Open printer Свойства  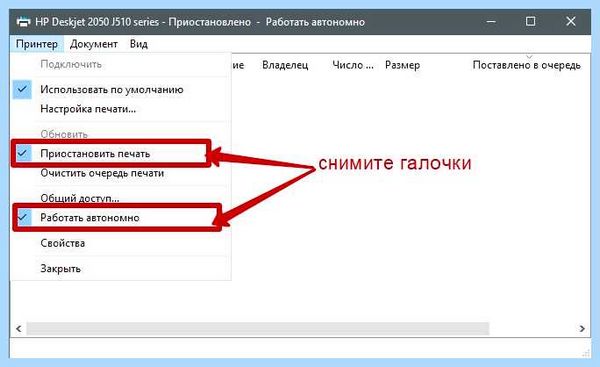(122, 243)
